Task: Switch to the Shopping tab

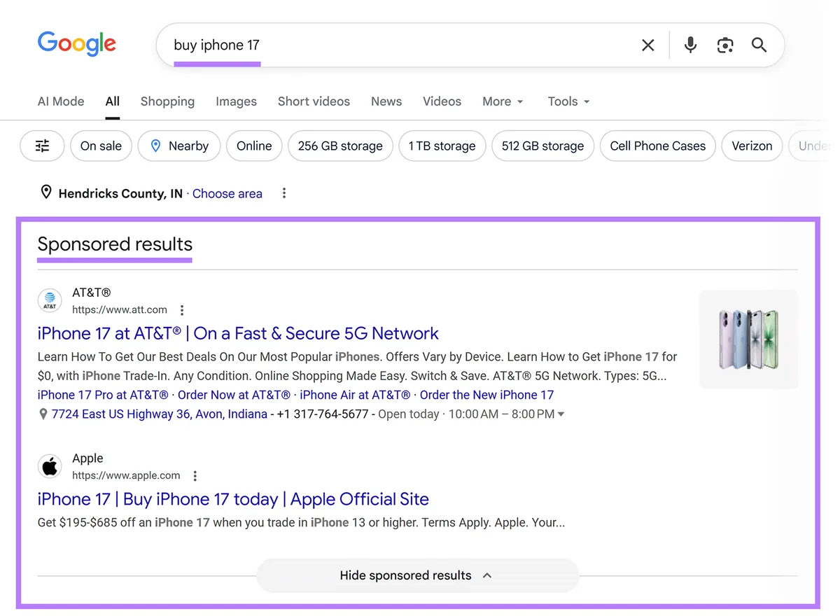Action: point(167,101)
